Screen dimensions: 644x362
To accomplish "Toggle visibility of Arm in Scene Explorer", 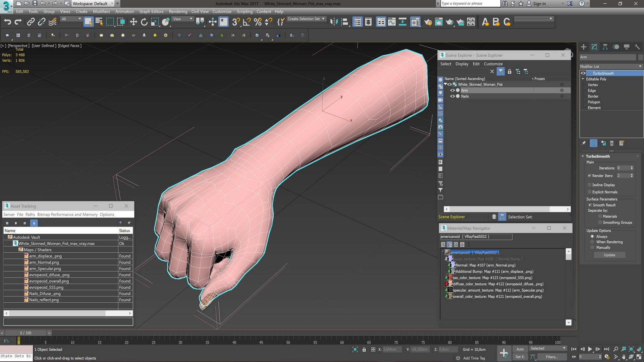I will coord(452,90).
